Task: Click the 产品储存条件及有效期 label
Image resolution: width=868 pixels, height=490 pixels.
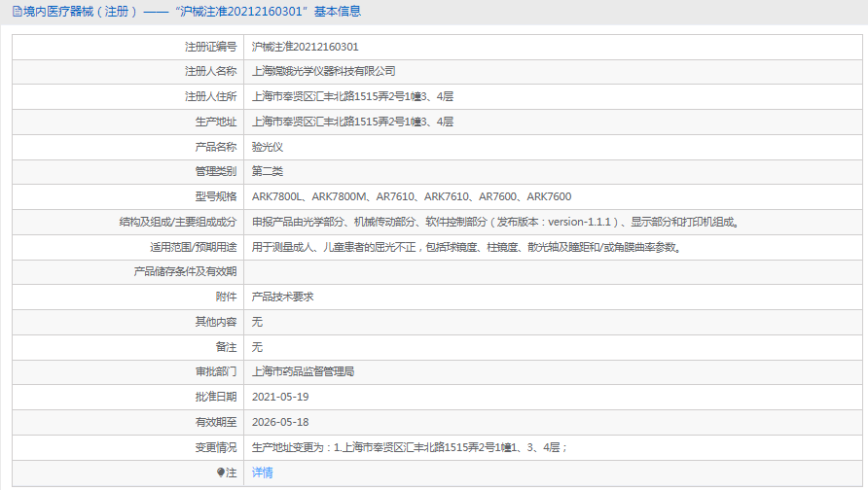Action: (x=185, y=271)
